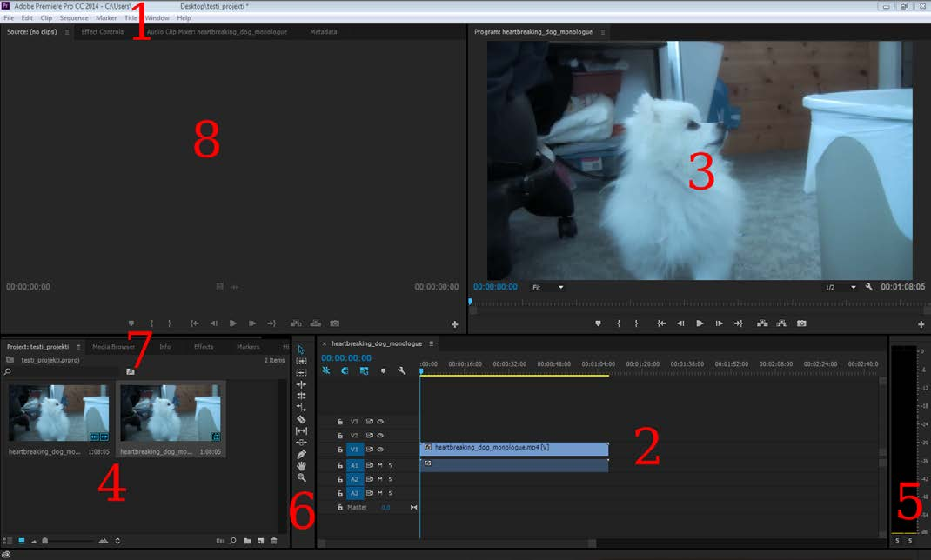Activate the Rolling Edit tool

301,396
